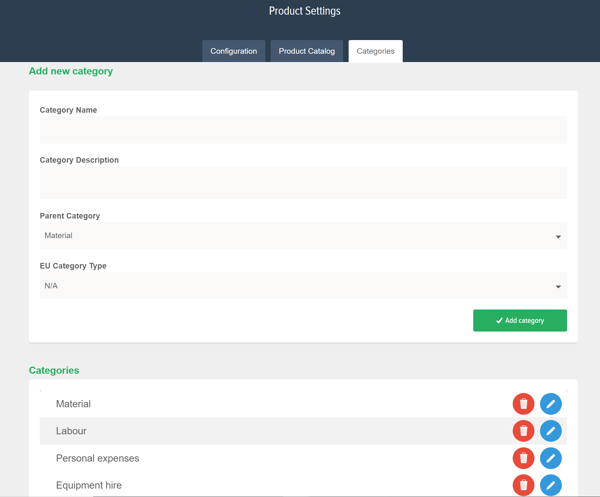Click the Parent Category label
The height and width of the screenshot is (497, 600).
[70, 216]
